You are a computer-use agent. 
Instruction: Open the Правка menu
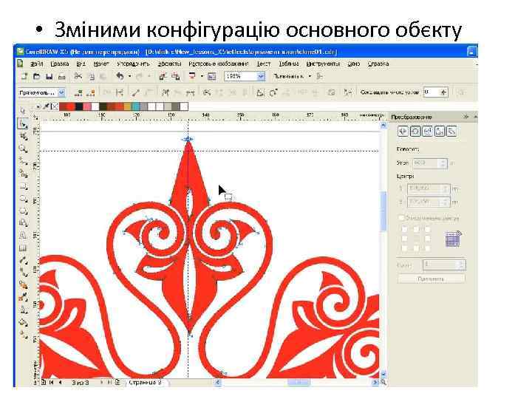[x=60, y=64]
